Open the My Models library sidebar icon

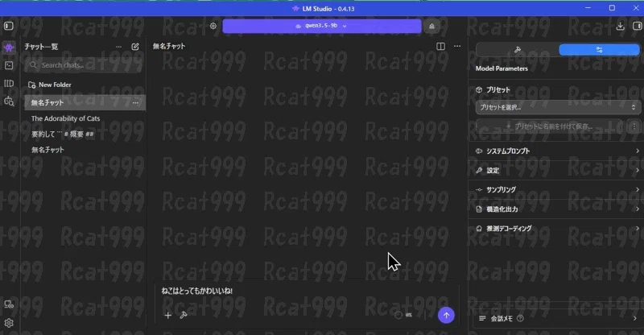point(9,84)
